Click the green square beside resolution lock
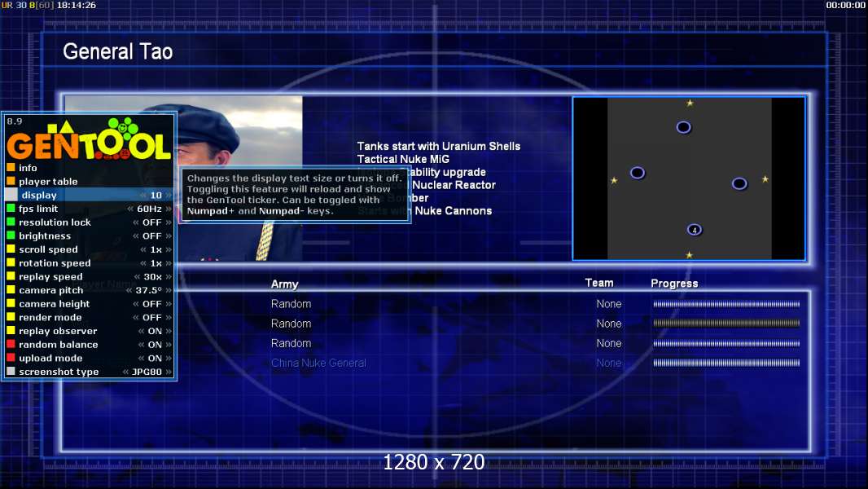Image resolution: width=868 pixels, height=489 pixels. click(x=11, y=222)
